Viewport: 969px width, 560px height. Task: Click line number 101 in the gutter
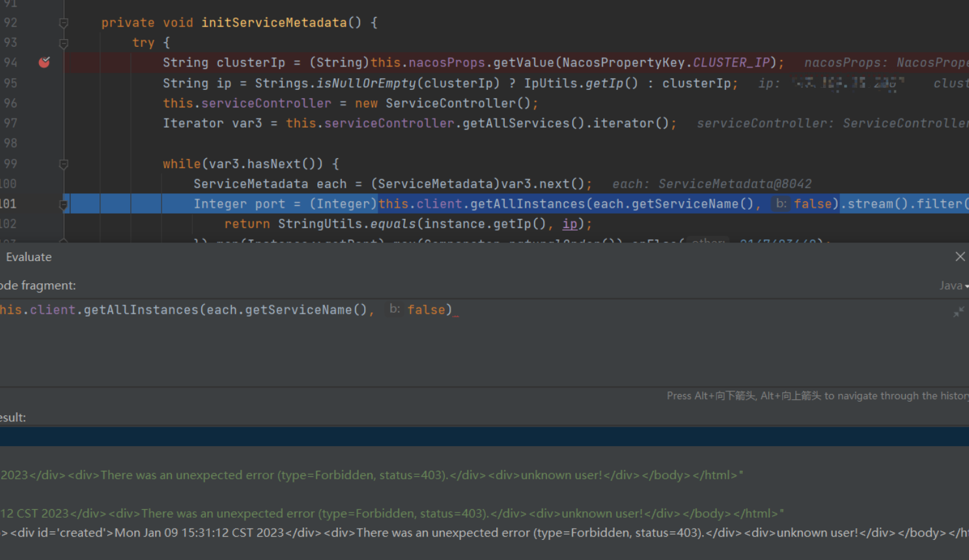8,203
